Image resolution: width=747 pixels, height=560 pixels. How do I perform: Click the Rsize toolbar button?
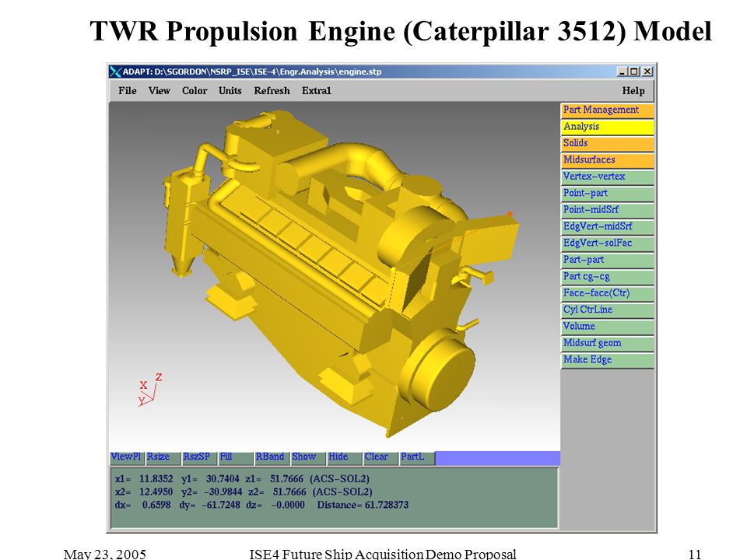coord(163,457)
